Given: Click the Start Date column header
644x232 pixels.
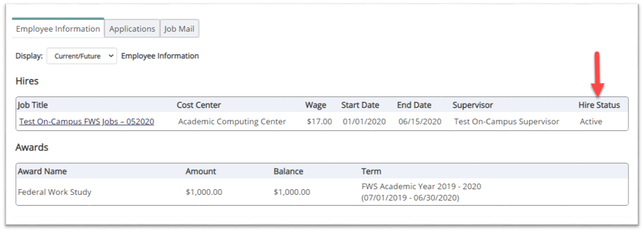Looking at the screenshot, I should (360, 105).
